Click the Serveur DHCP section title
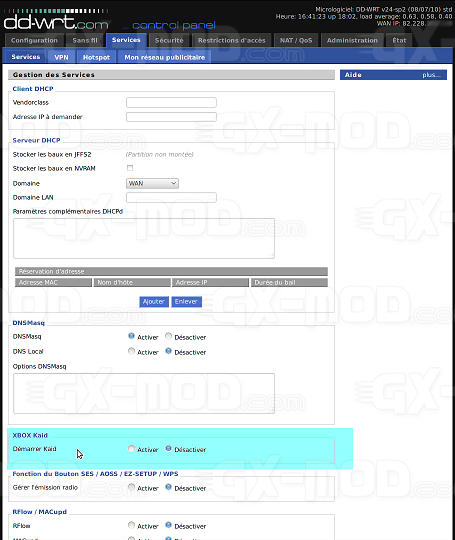Viewport: 455px width, 540px height. (x=36, y=141)
